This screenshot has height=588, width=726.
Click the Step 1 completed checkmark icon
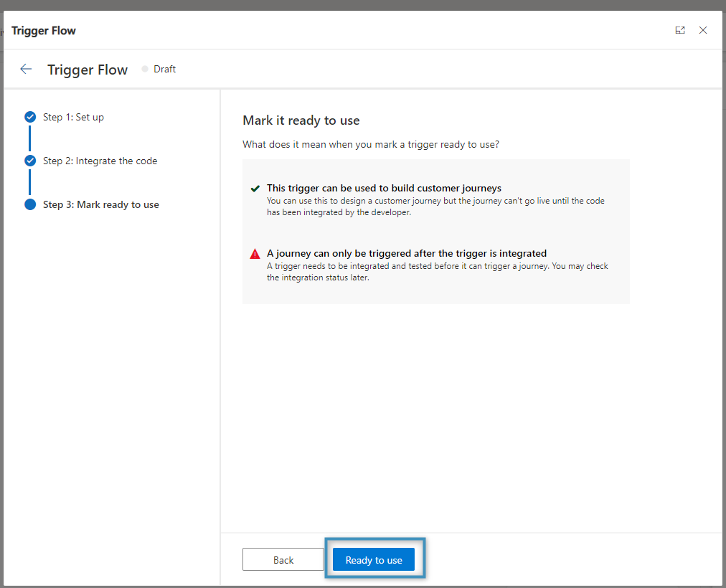pyautogui.click(x=30, y=117)
